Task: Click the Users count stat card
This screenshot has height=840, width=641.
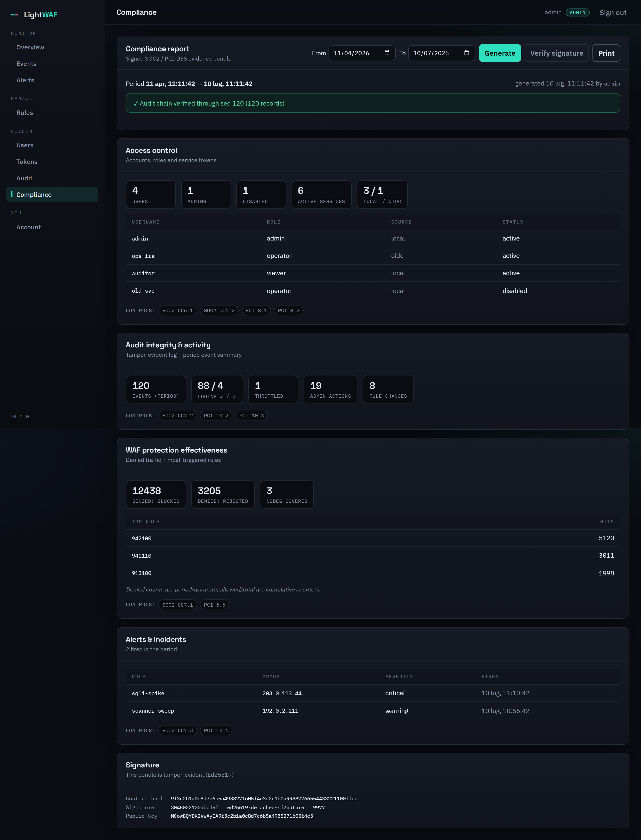Action: coord(151,195)
